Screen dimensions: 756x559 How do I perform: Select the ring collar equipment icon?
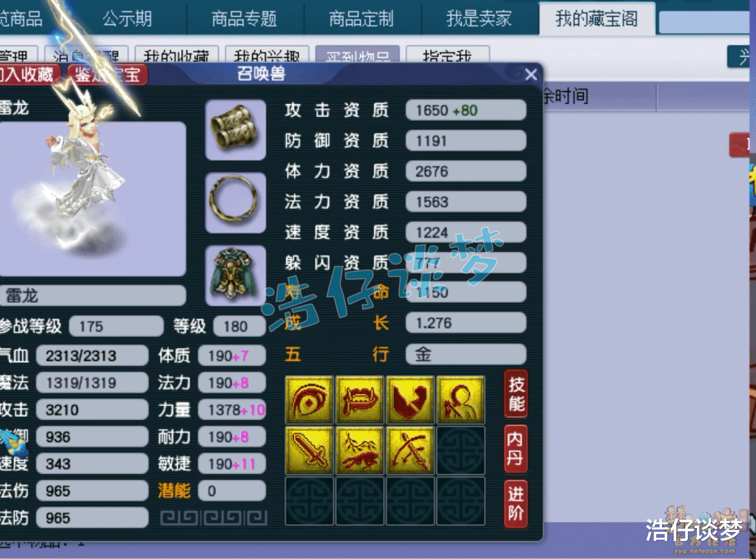pyautogui.click(x=235, y=203)
